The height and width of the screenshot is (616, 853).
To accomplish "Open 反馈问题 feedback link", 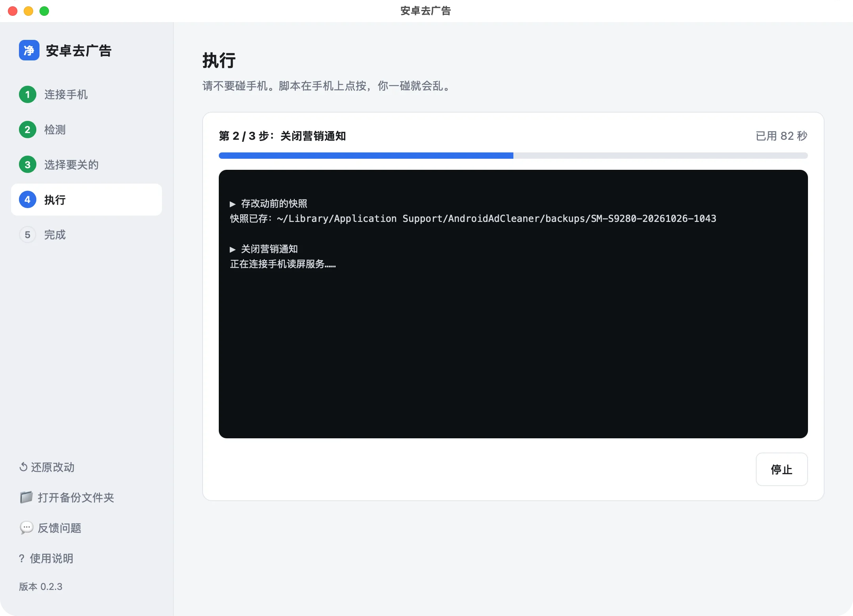I will [51, 528].
